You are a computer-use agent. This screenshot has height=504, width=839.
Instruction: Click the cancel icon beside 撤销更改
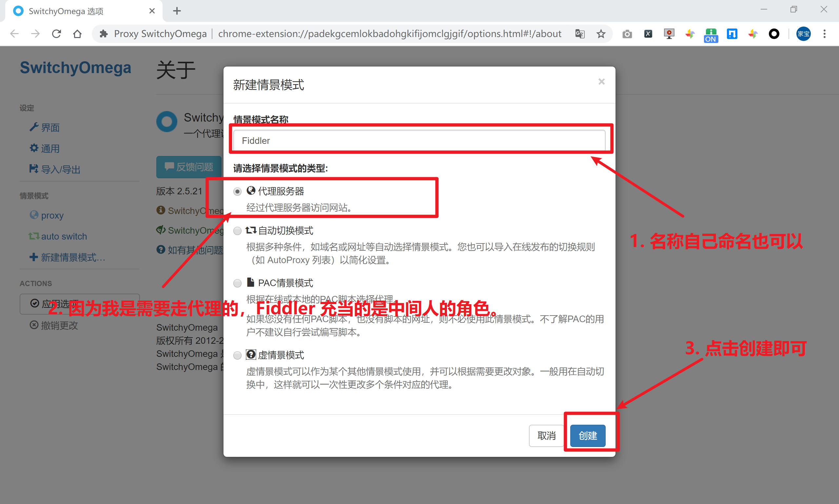point(34,325)
